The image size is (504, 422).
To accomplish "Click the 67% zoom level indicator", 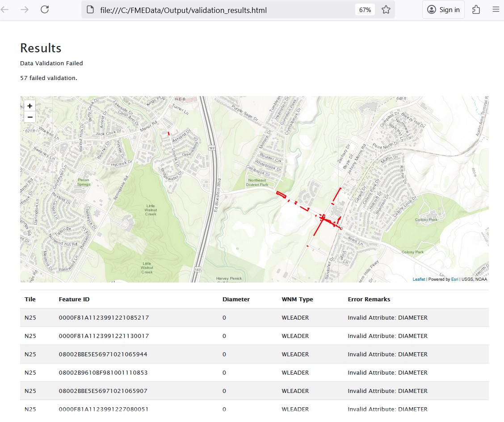I will 365,10.
